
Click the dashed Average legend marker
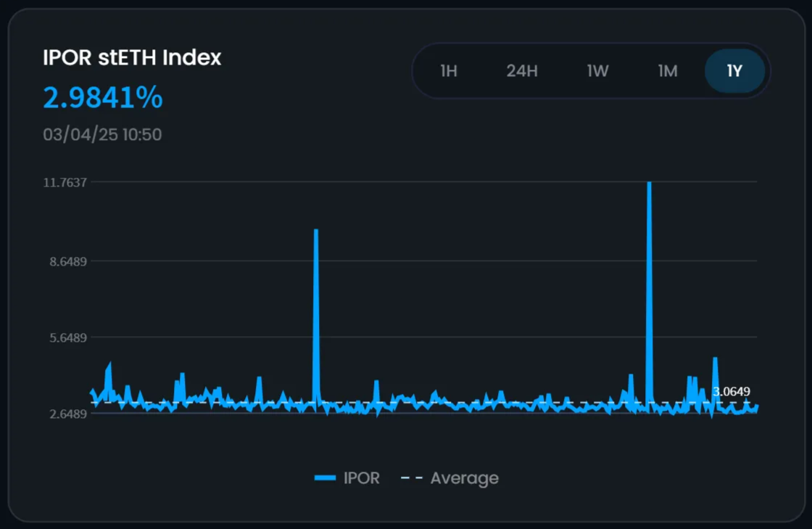tap(412, 477)
